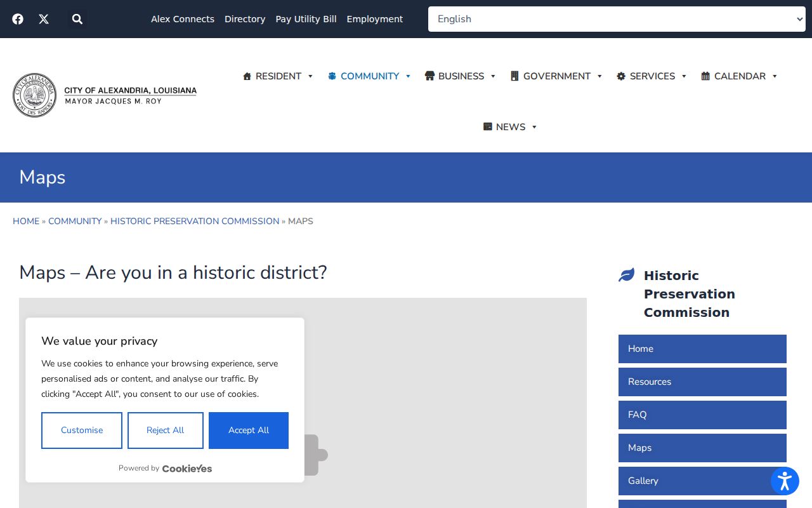Select Home in the sidebar menu

702,349
